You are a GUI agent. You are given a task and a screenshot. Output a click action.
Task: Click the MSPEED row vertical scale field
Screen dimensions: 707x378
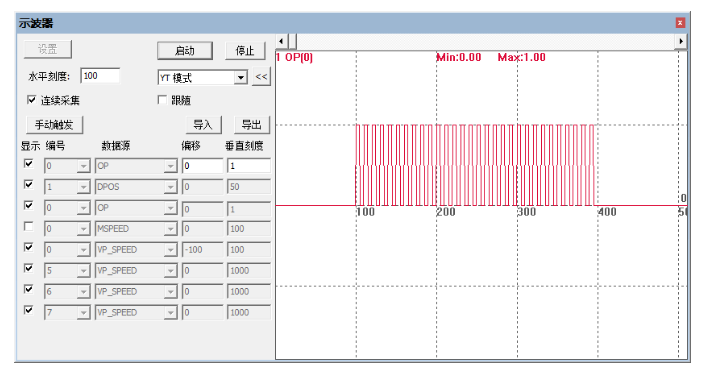click(x=249, y=229)
